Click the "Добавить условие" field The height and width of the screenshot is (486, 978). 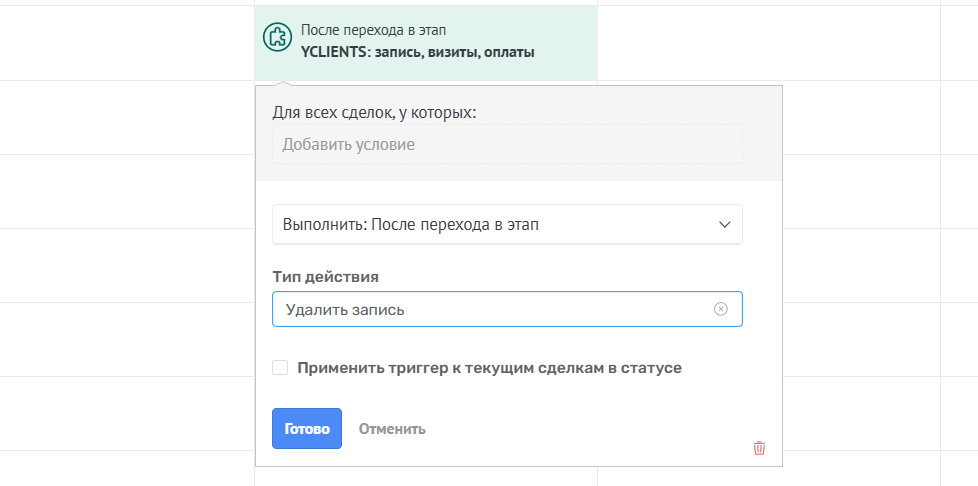[x=507, y=145]
